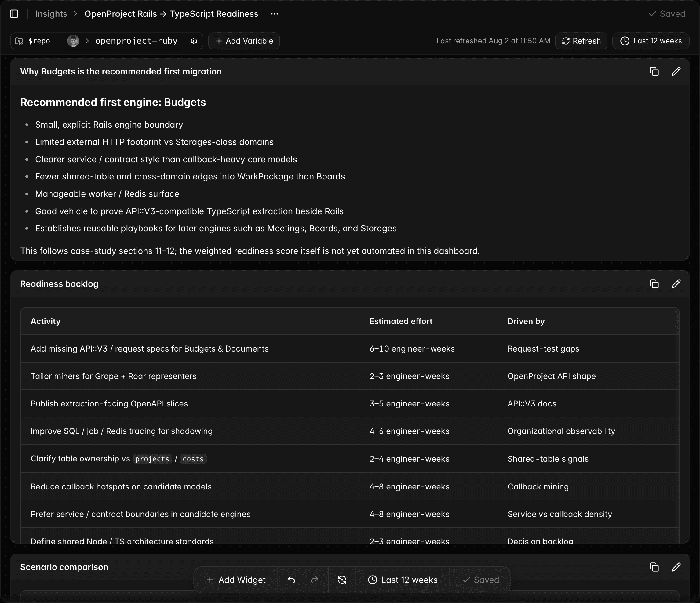
Task: Click the bottom toolbar refresh-sync icon
Action: pos(342,580)
